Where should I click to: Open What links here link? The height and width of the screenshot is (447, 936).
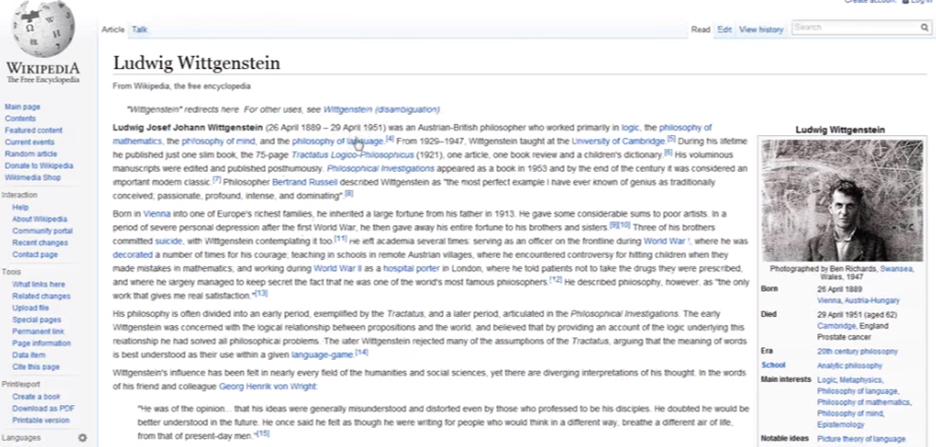point(39,285)
